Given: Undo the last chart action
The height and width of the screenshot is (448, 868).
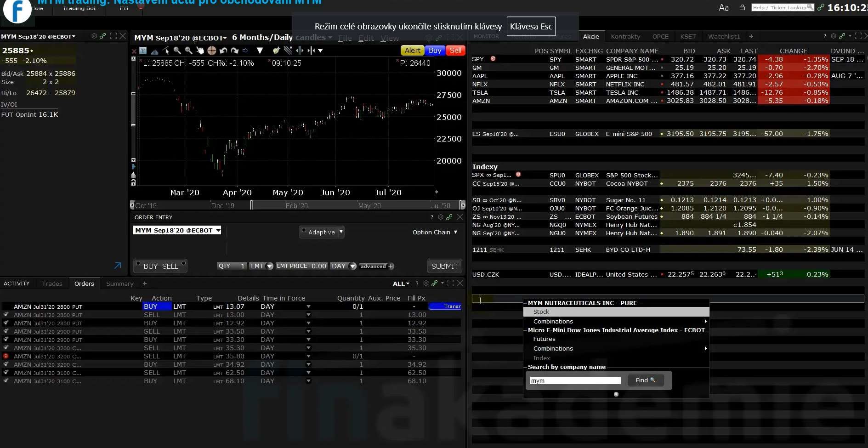Looking at the screenshot, I should [223, 51].
